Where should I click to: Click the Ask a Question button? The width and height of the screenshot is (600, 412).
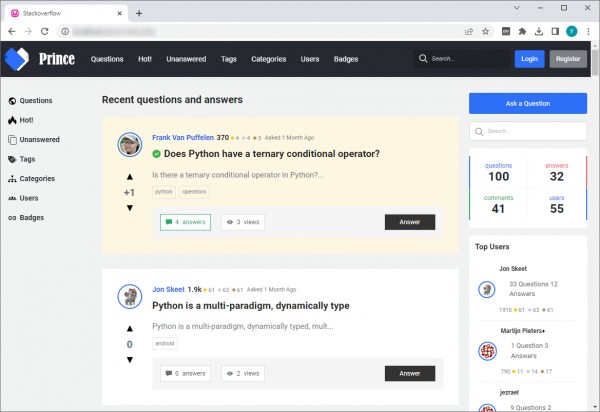(527, 103)
